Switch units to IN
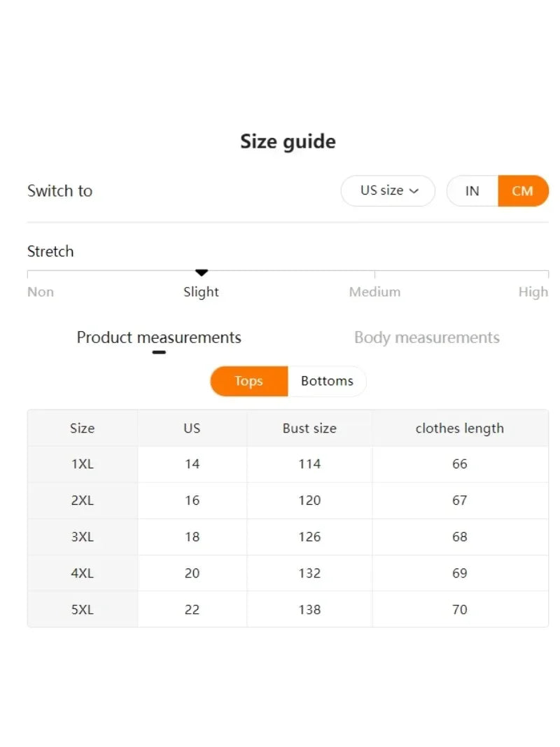Image resolution: width=560 pixels, height=747 pixels. 472,190
